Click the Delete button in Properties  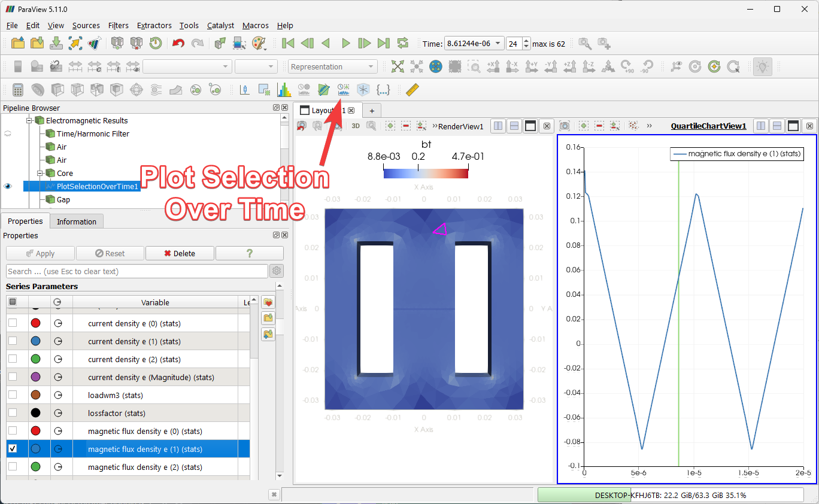click(x=180, y=253)
